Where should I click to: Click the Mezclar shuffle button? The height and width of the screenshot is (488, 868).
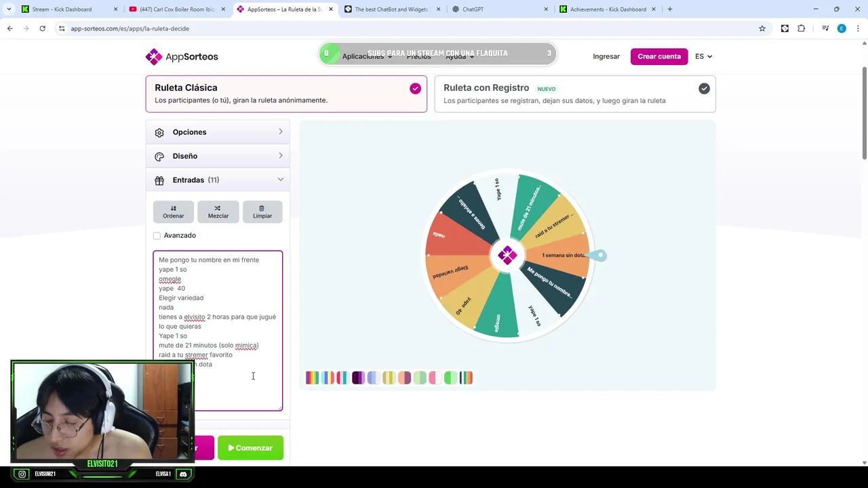coord(218,211)
